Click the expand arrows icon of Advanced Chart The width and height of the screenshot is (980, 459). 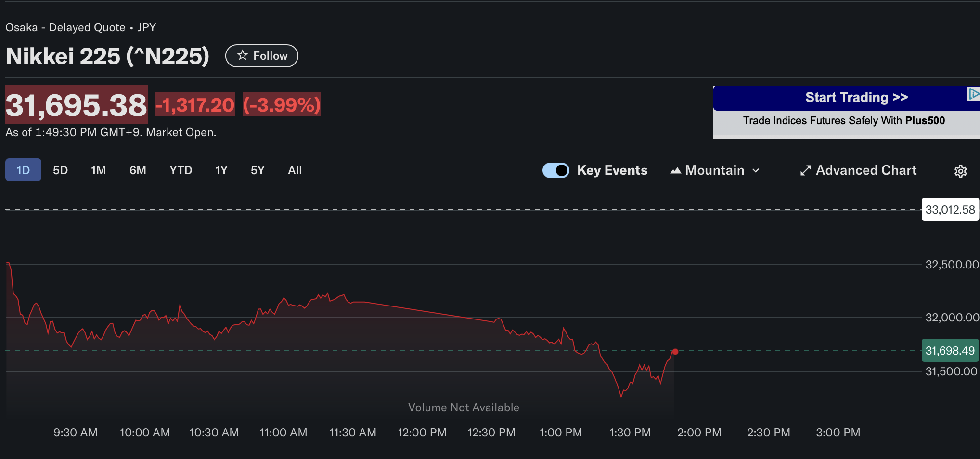(x=805, y=170)
